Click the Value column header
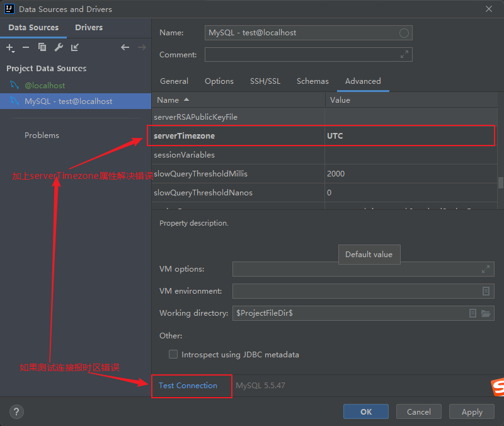504x426 pixels. [x=411, y=100]
